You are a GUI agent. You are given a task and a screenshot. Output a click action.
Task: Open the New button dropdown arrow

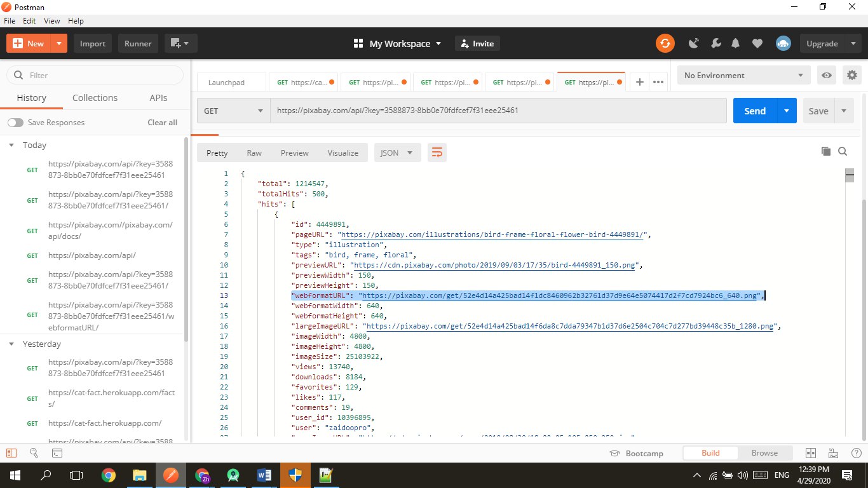(x=58, y=43)
